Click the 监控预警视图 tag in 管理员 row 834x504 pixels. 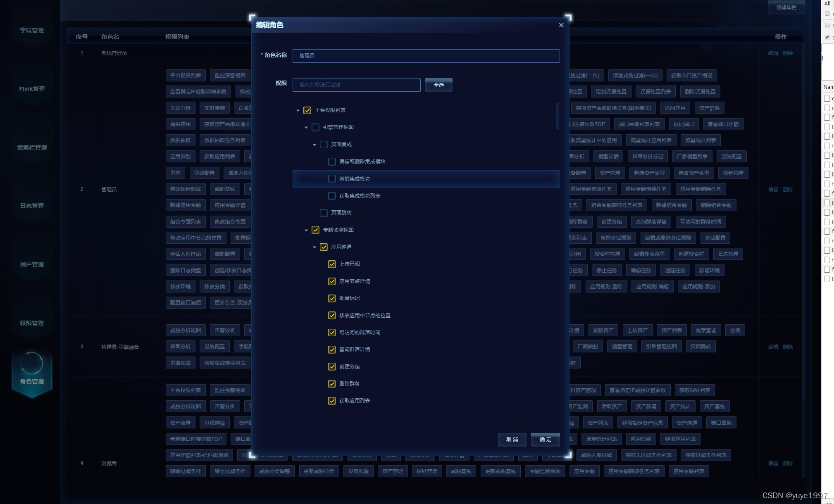tap(230, 76)
